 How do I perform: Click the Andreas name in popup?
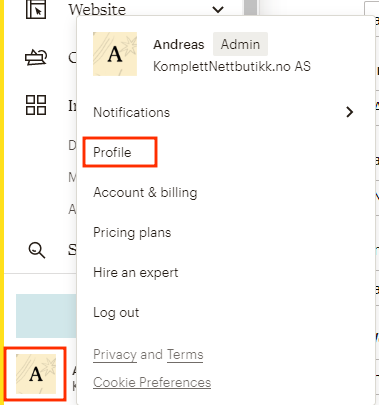point(179,44)
